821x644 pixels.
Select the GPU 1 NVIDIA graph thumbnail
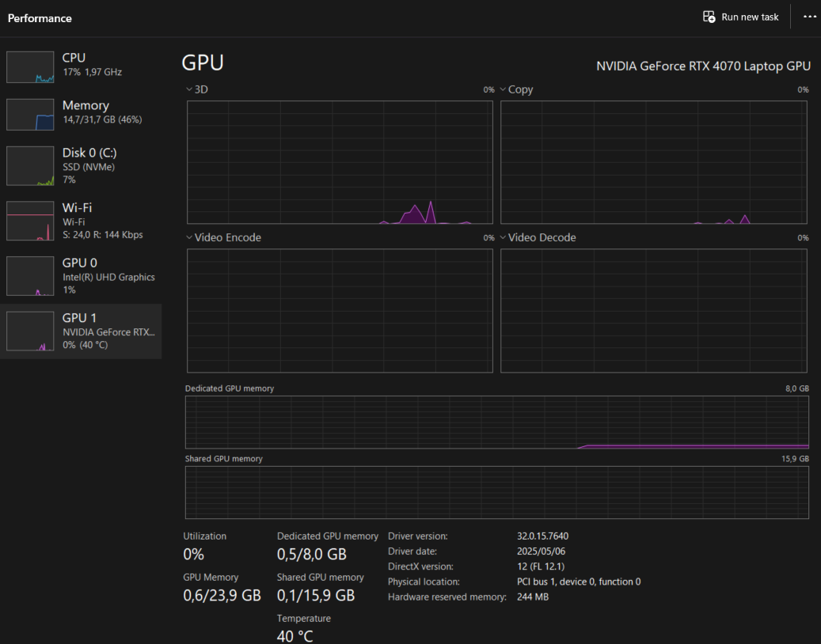30,331
